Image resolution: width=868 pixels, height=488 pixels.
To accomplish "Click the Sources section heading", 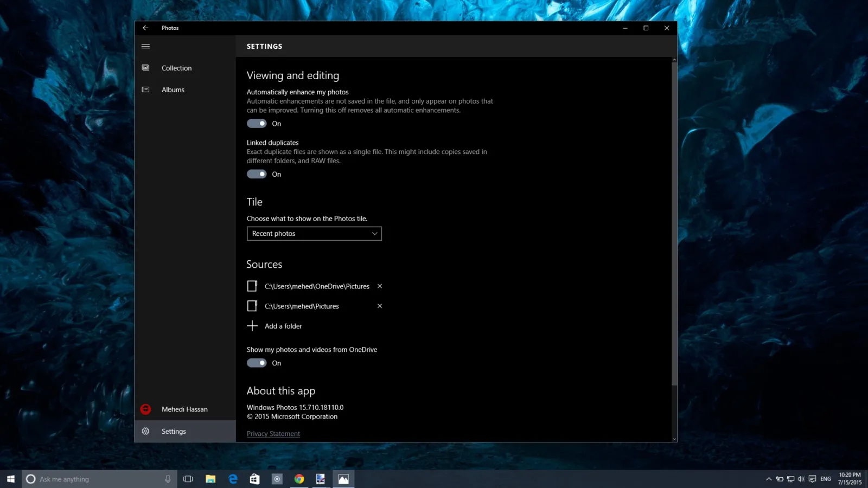I will coord(264,265).
